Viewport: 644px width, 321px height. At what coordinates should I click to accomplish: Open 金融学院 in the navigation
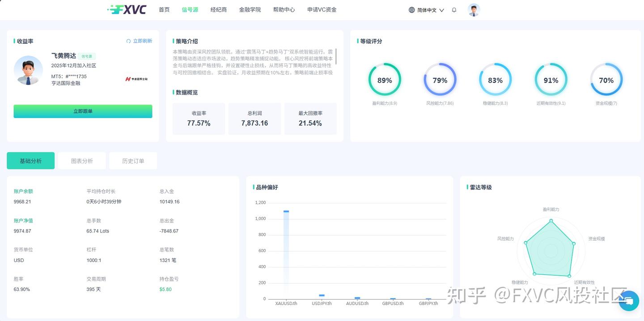(250, 9)
